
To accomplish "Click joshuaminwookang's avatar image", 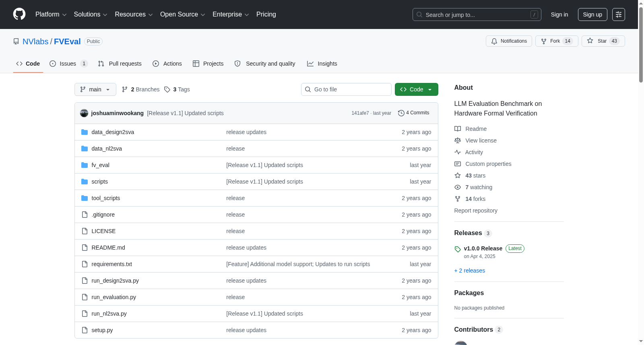I will click(x=84, y=113).
